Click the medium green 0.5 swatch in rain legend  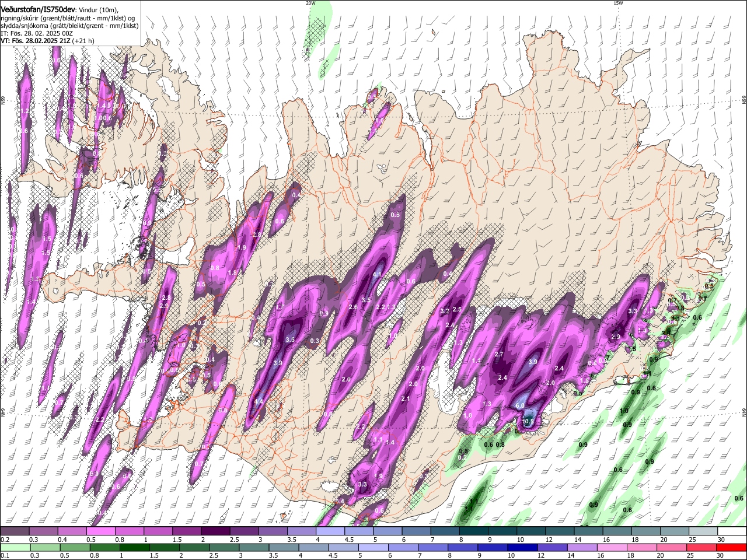75,547
